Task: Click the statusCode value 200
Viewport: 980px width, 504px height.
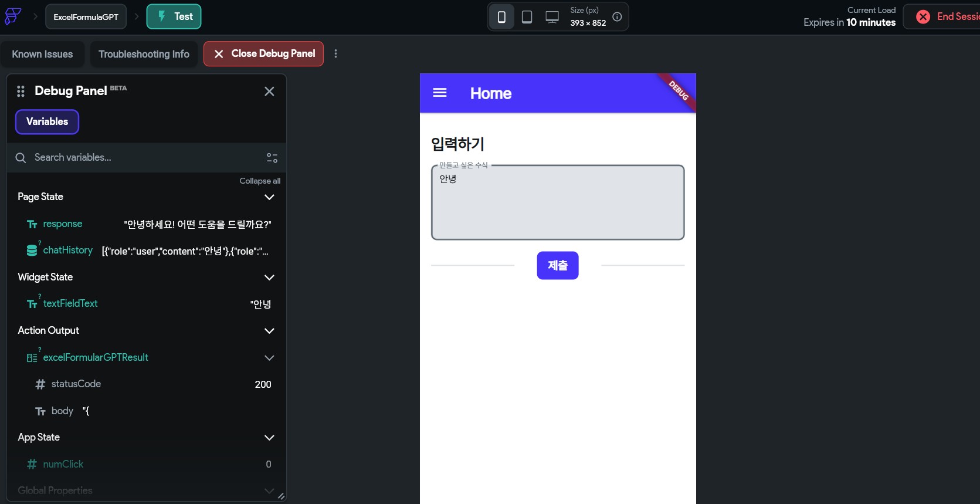Action: pos(263,384)
